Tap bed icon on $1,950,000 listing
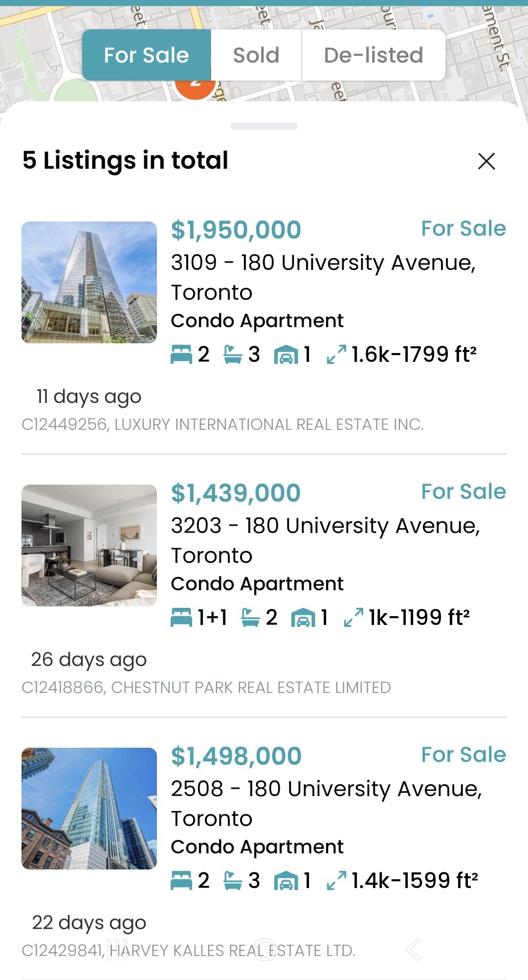This screenshot has height=980, width=528. point(181,355)
